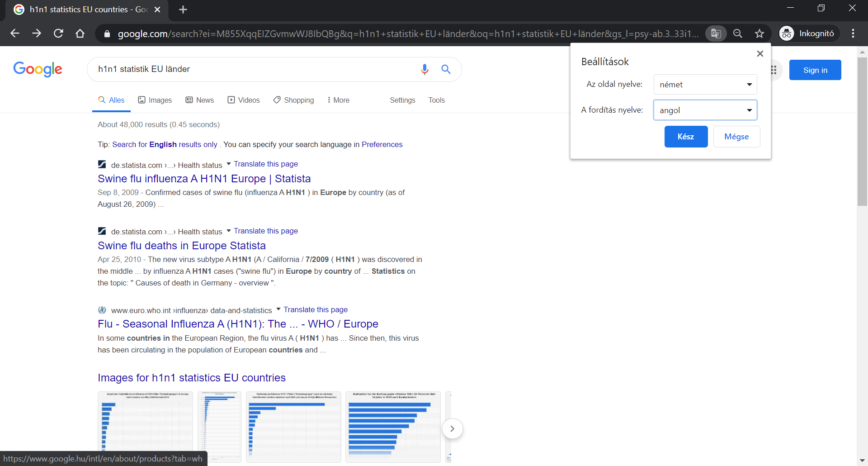Open search Tools menu

tap(437, 100)
